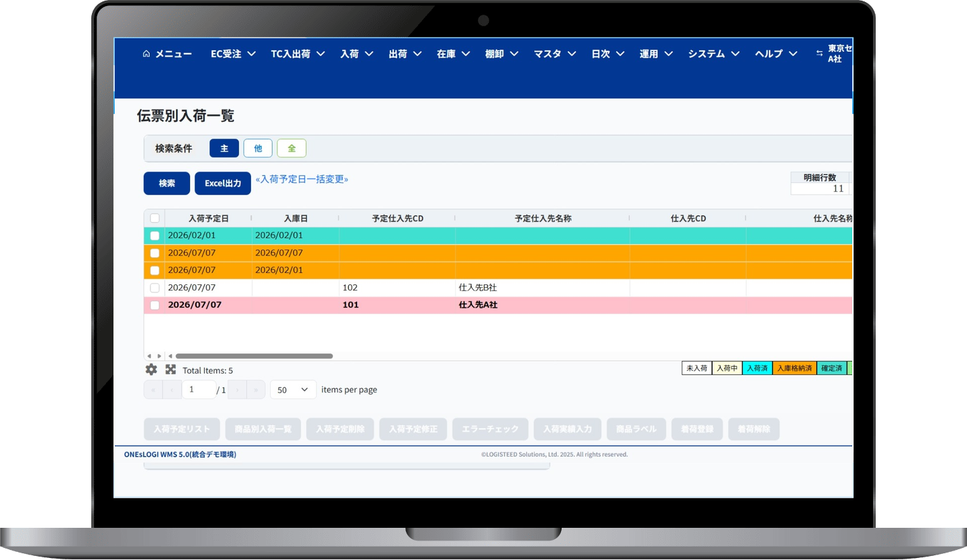967x560 pixels.
Task: Tick the checkbox for 仕入先B社 row
Action: coord(155,288)
